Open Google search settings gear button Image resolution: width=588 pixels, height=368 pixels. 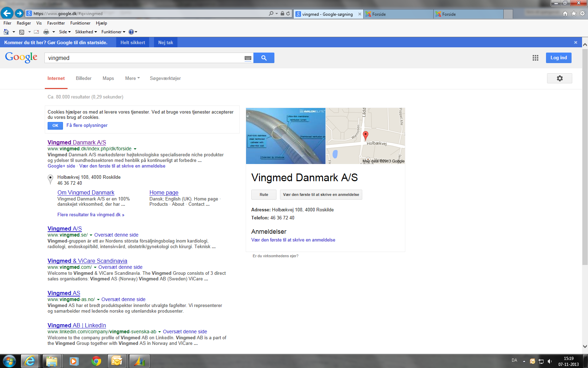click(560, 78)
